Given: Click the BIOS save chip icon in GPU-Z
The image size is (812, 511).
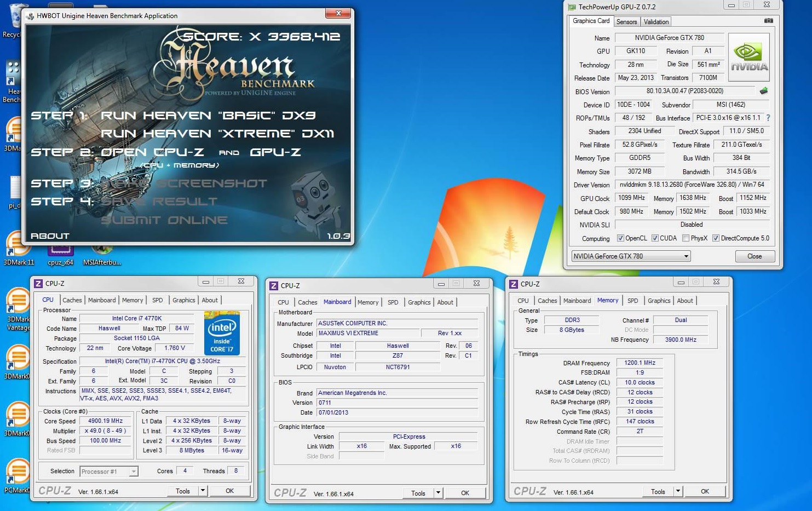Looking at the screenshot, I should 764,91.
